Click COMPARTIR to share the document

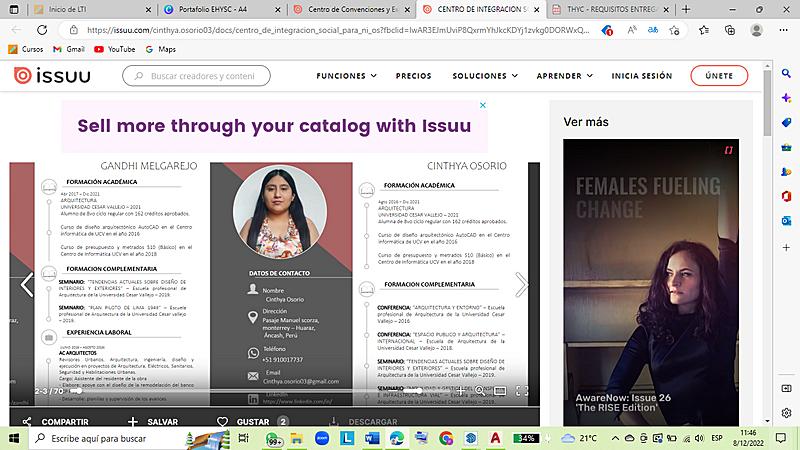(56, 421)
